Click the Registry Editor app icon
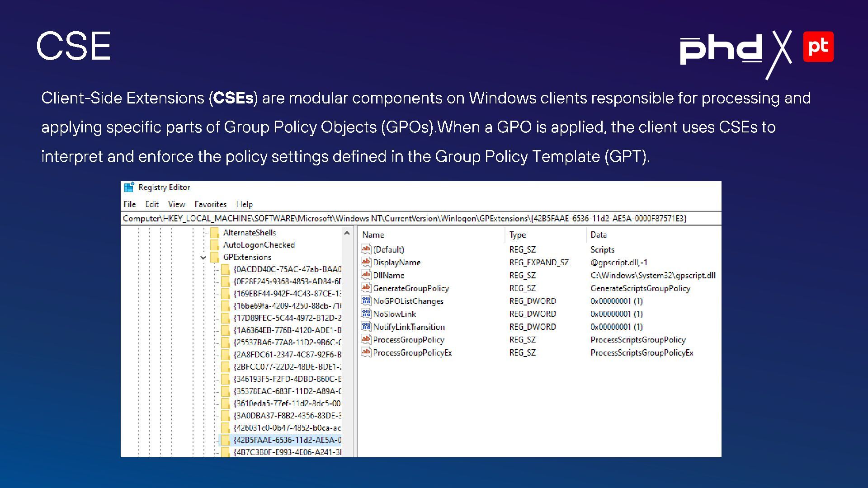Viewport: 868px width, 488px height. pyautogui.click(x=129, y=187)
